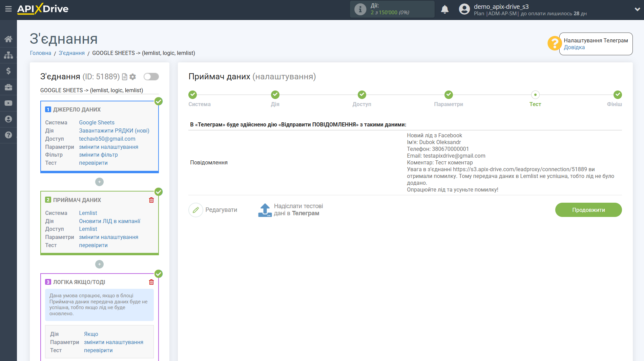Click the account avatar icon
The width and height of the screenshot is (644, 361).
tap(464, 9)
